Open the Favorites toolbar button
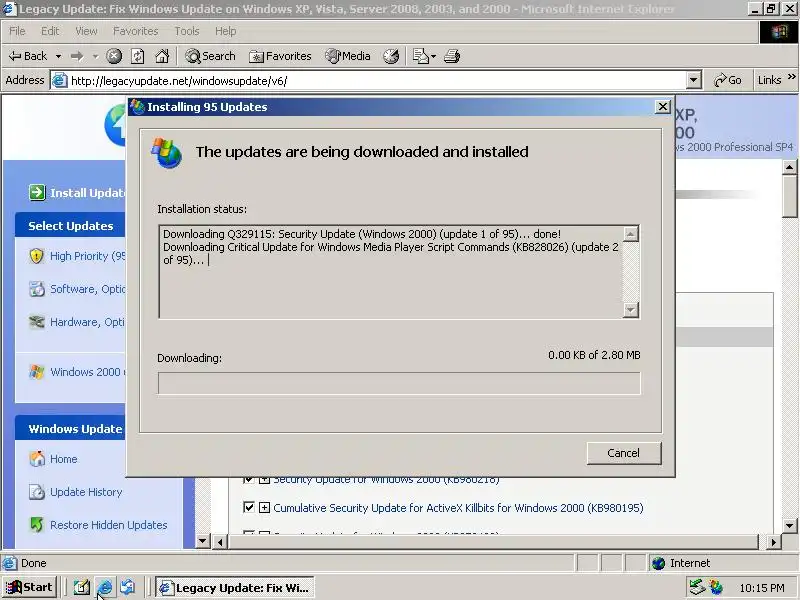 click(x=280, y=56)
